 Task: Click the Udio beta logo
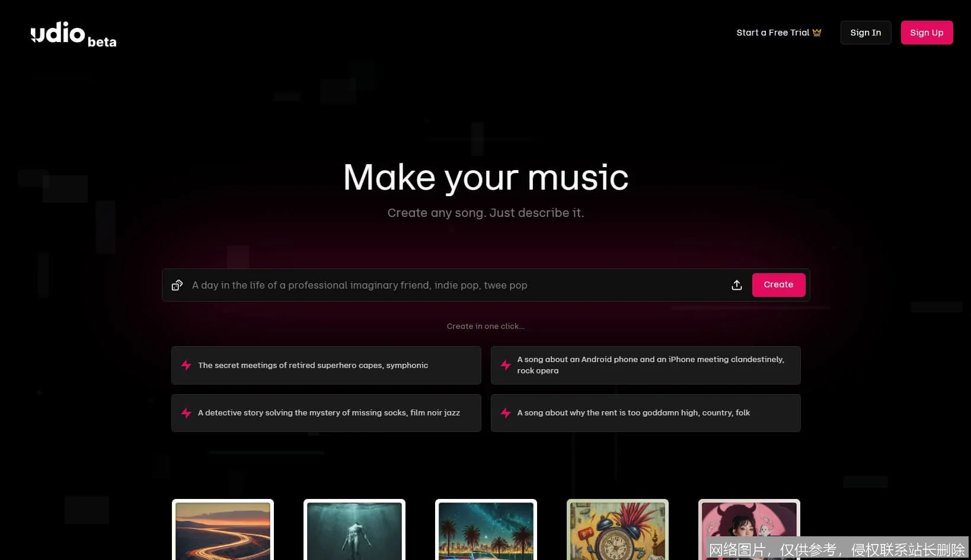click(73, 34)
